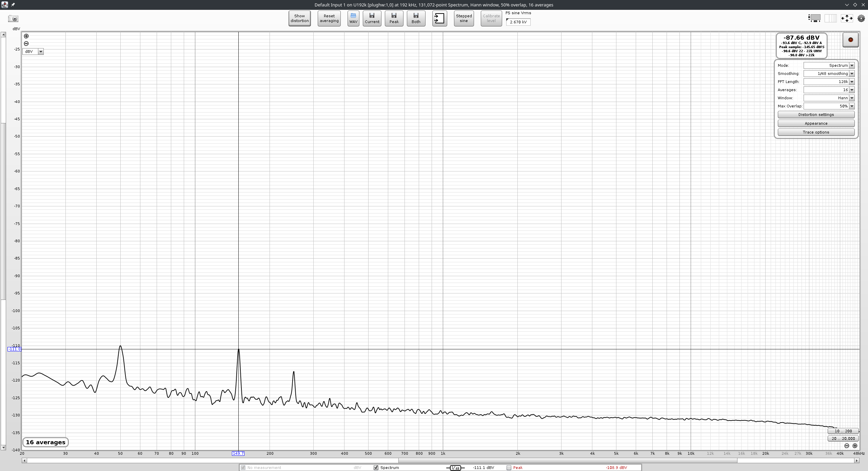Click the -111.1 dBV spectrum value

(x=484, y=468)
